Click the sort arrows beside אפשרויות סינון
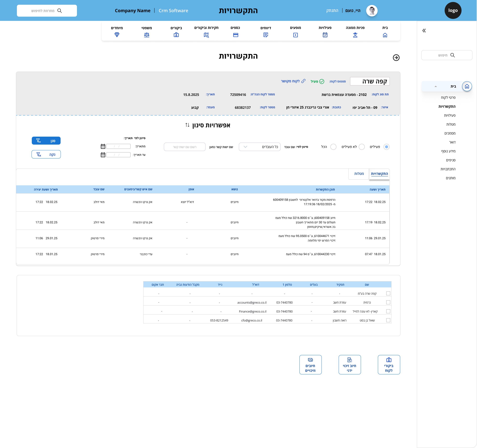477x448 pixels. coord(187,125)
